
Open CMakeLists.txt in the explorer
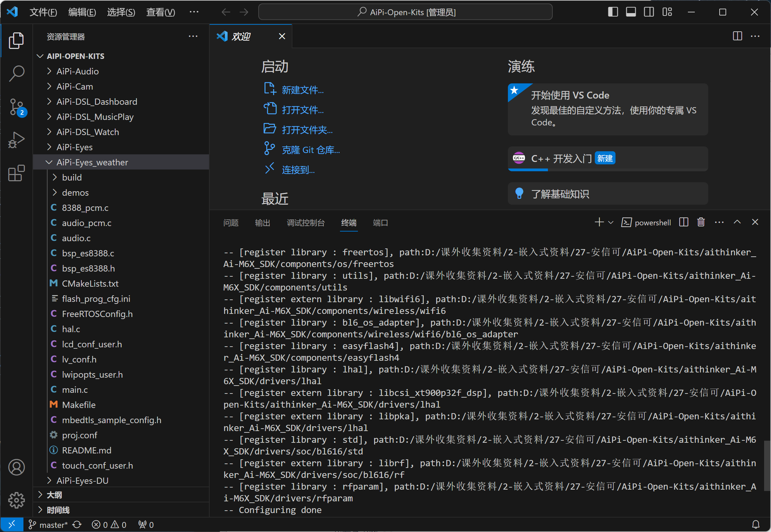[121, 283]
